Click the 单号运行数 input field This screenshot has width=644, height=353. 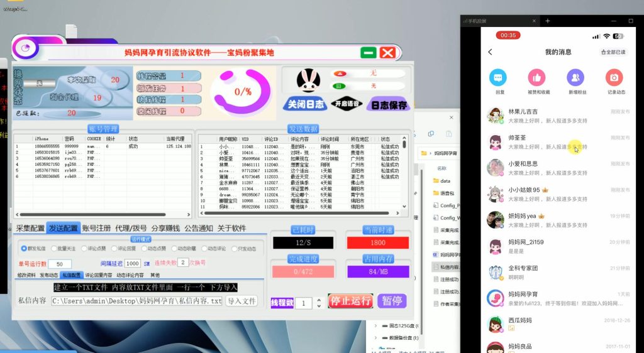(60, 264)
